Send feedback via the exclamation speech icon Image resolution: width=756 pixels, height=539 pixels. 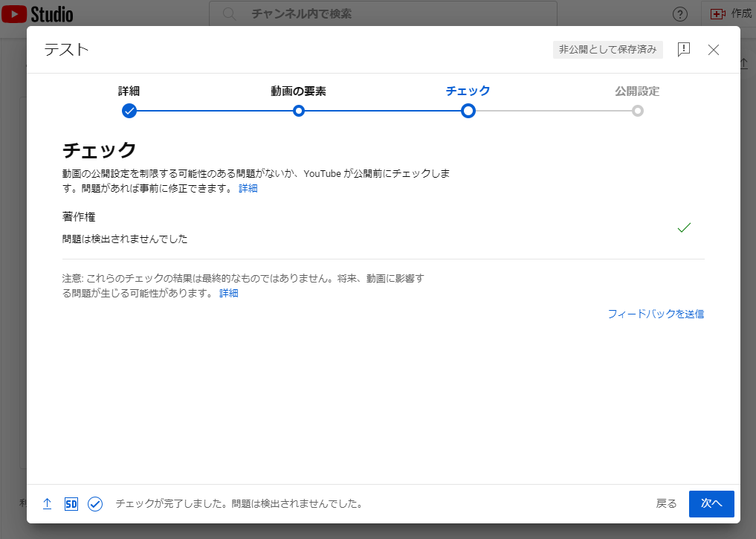pos(684,49)
